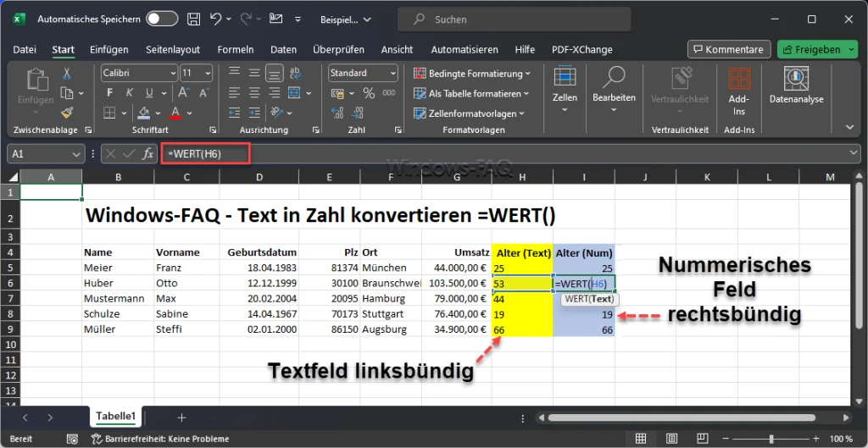Click the Copy icon in Zwischenablage
The image size is (868, 448).
(x=67, y=93)
